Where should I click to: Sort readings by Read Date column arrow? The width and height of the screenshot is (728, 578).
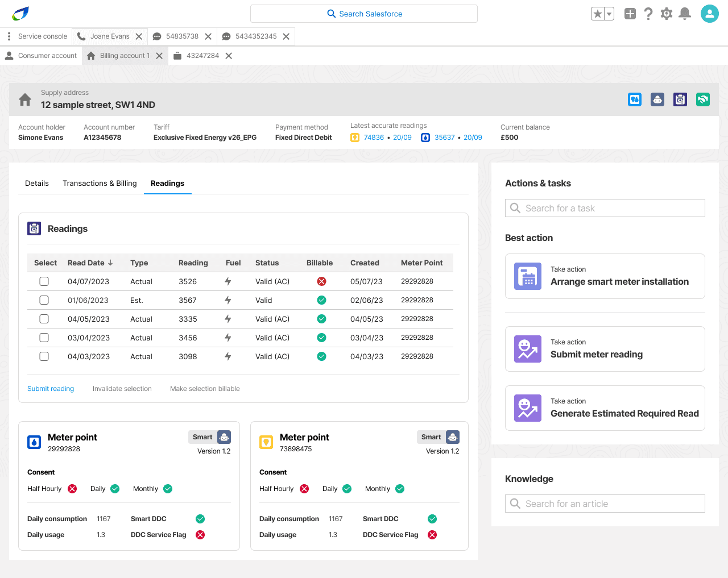point(110,263)
